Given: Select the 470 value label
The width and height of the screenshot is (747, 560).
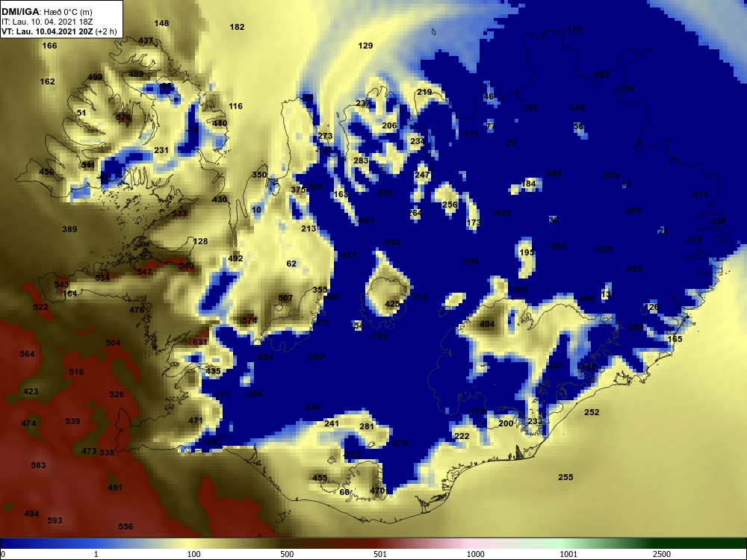Looking at the screenshot, I should (x=376, y=491).
